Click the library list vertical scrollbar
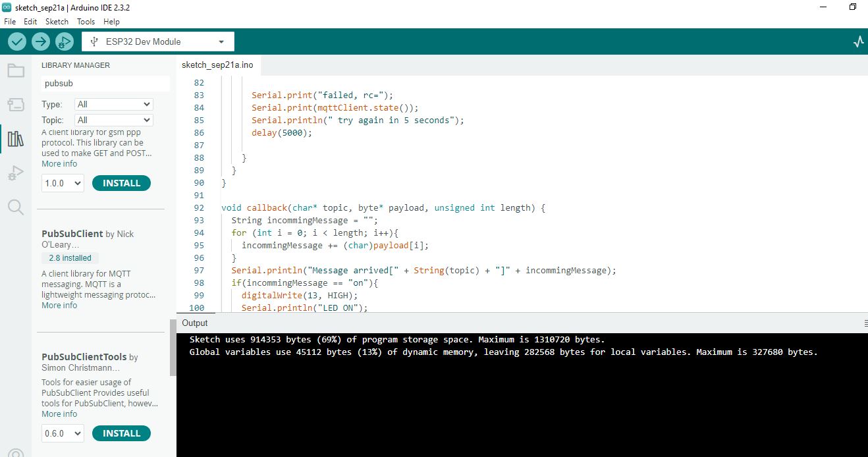The width and height of the screenshot is (868, 457). 173,347
